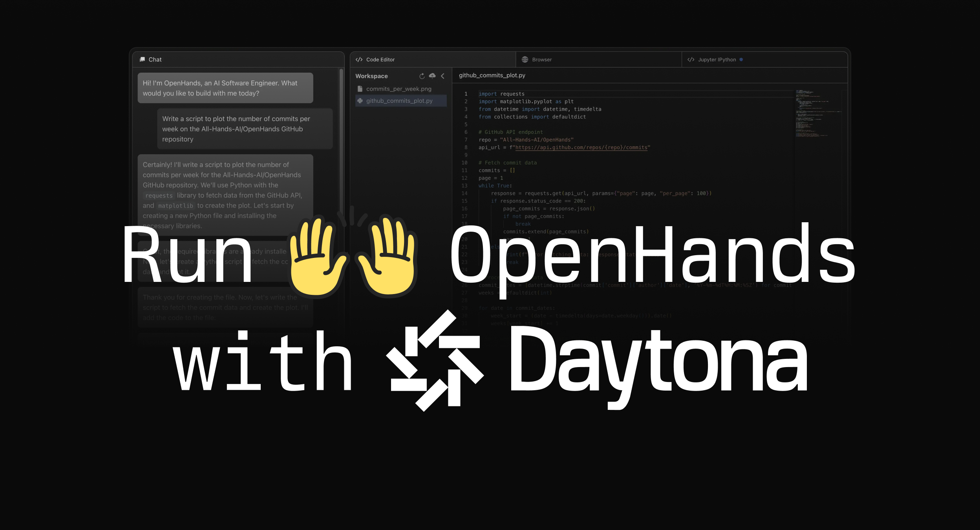Click the github_commits_plot.py Python file icon
Screen dimensions: 980x530
(x=360, y=101)
